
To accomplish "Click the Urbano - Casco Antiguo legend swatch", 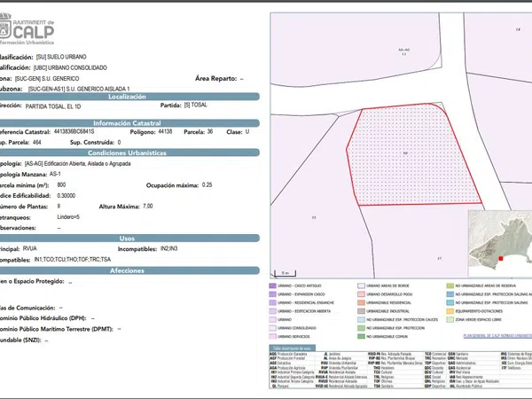I will 273,287.
